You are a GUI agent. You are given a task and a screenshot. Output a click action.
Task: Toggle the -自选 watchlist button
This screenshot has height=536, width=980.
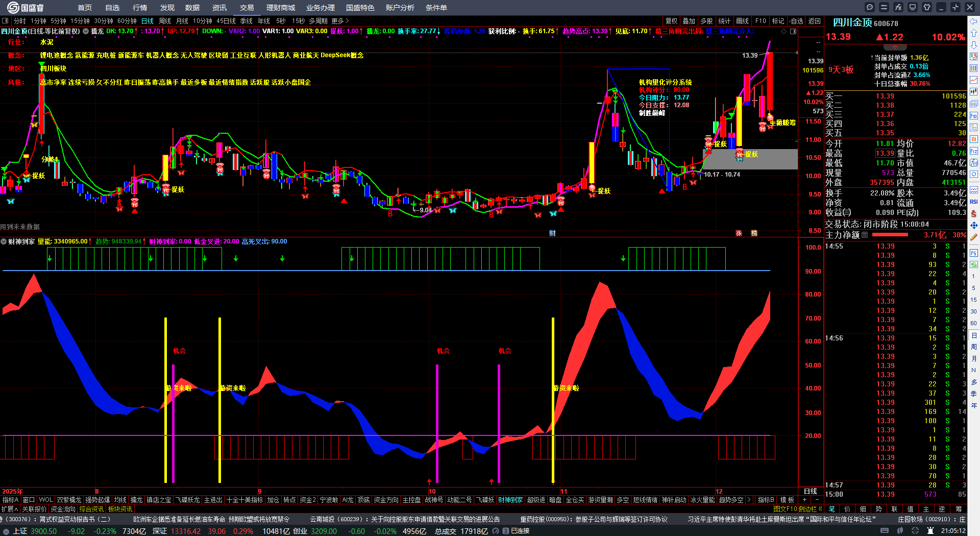click(796, 21)
